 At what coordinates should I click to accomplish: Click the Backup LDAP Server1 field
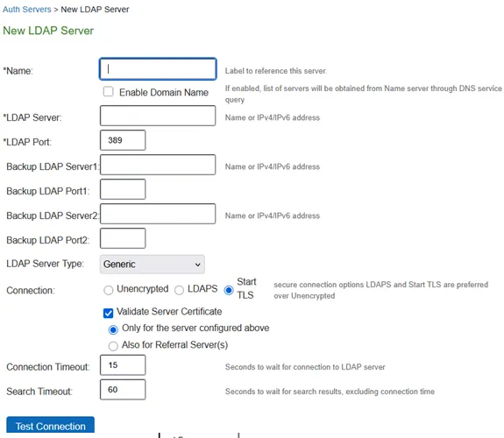(158, 165)
